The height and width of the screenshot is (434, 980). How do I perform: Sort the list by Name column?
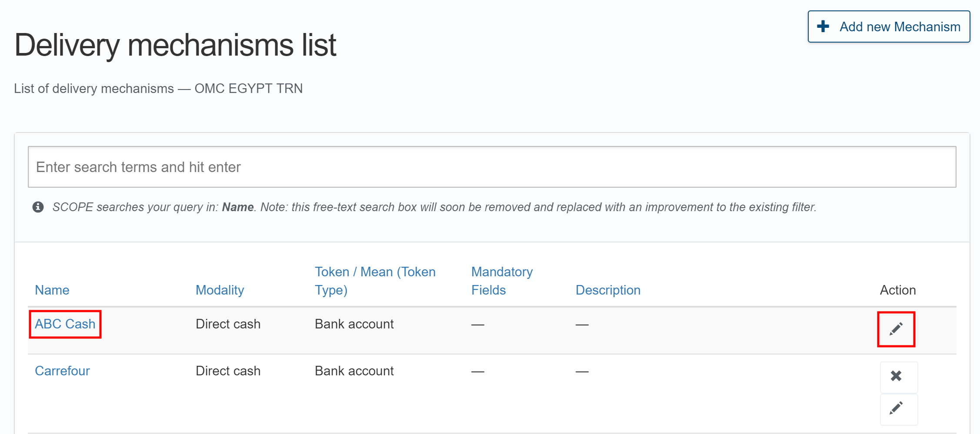[52, 290]
